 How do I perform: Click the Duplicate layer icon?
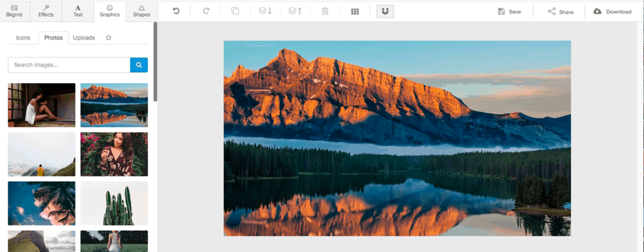click(x=235, y=11)
